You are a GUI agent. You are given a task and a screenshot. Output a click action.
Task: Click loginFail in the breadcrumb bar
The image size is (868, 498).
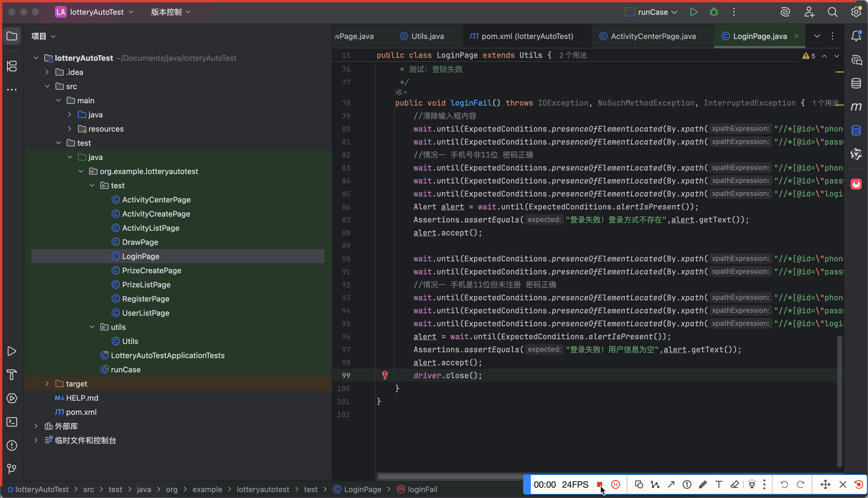[422, 489]
